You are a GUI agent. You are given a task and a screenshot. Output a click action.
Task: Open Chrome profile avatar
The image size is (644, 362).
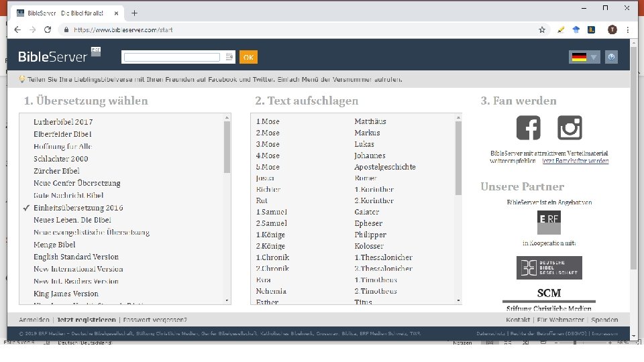[612, 29]
